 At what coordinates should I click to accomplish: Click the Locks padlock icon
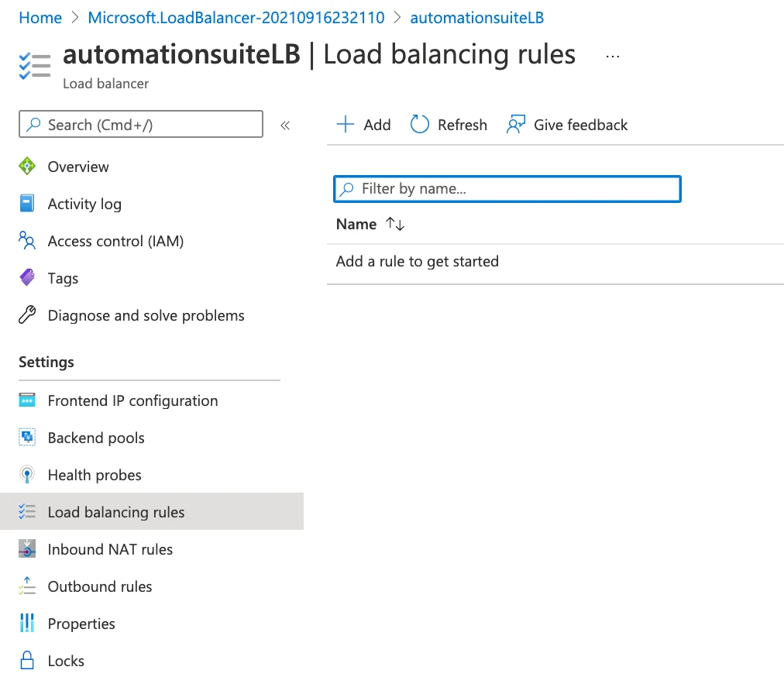(27, 660)
